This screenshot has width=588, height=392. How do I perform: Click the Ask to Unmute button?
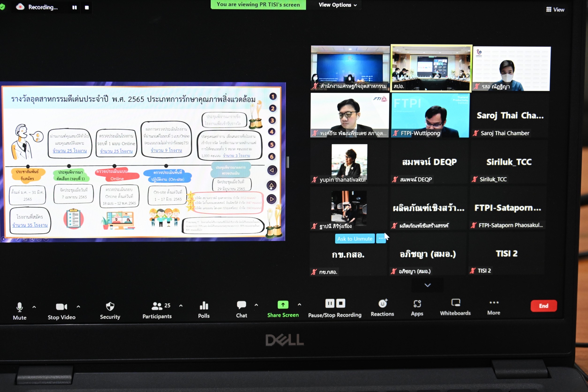click(x=355, y=238)
